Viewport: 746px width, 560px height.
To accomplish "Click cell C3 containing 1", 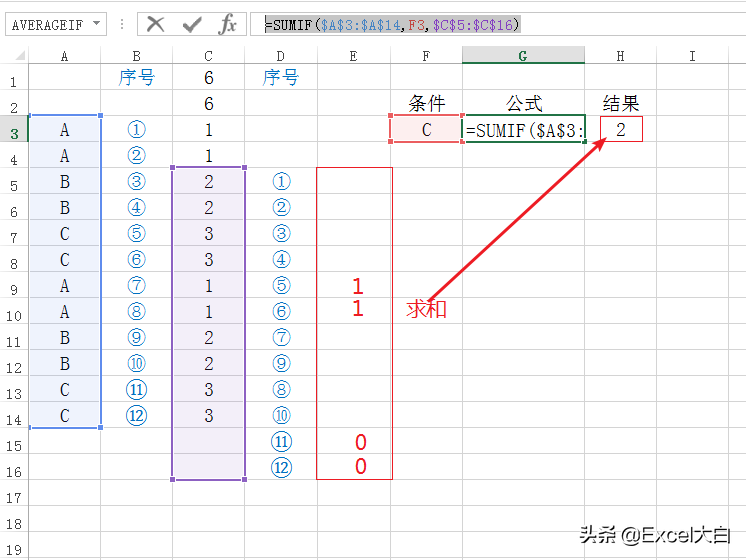I will point(208,129).
